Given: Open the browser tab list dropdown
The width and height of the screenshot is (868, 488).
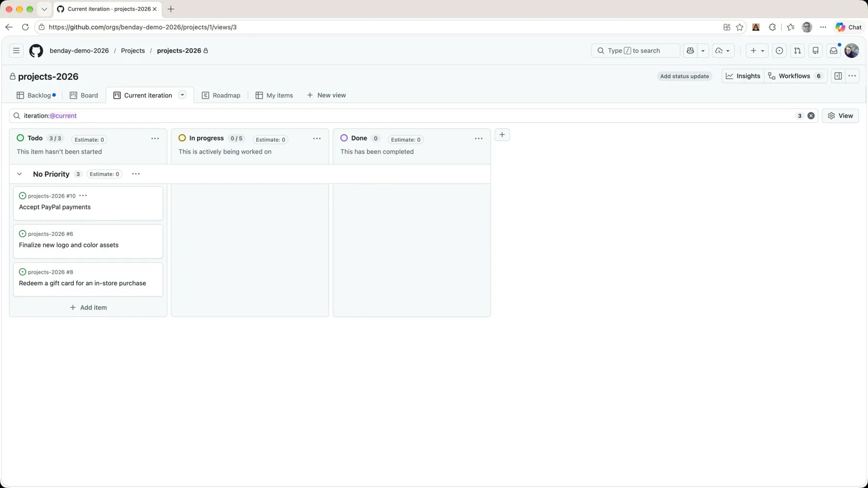Looking at the screenshot, I should point(44,9).
